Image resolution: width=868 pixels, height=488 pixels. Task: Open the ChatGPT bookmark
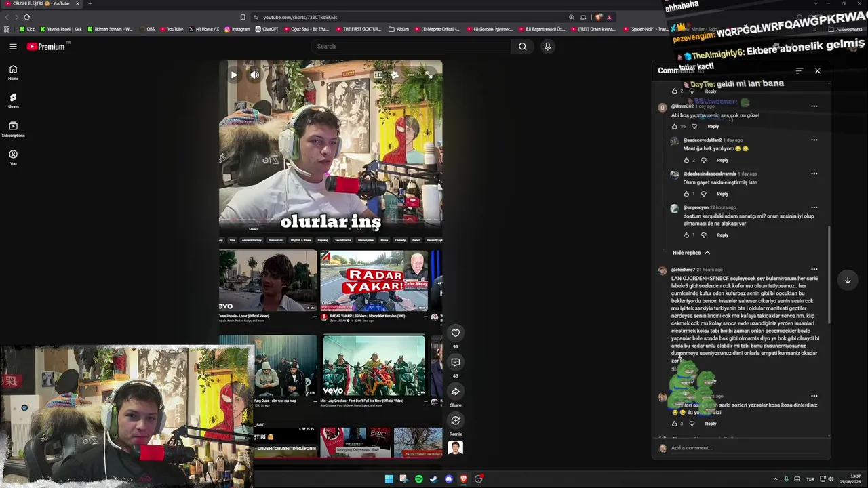pos(267,29)
